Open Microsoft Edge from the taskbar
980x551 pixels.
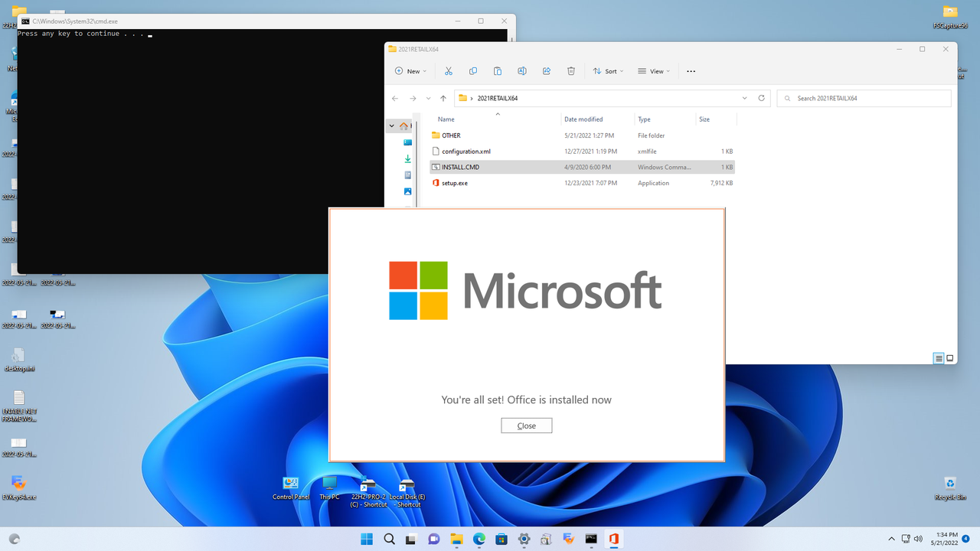point(479,539)
